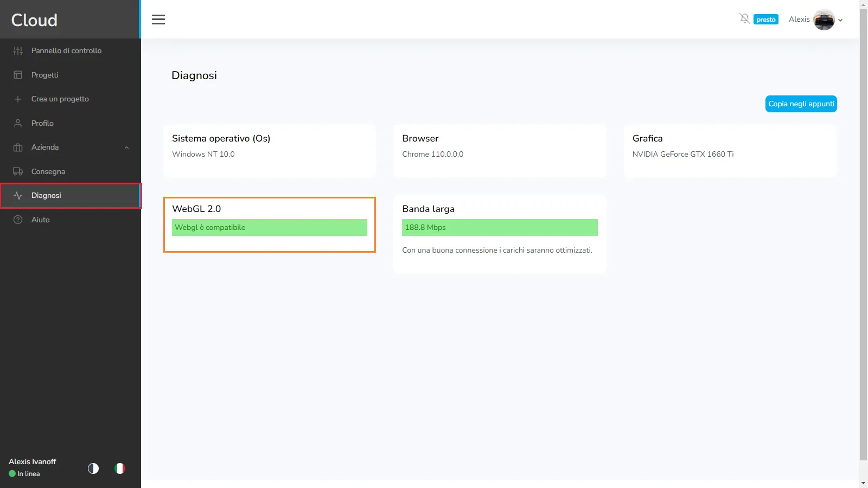This screenshot has width=868, height=488.
Task: Click the scrollbar down arrow
Action: click(864, 483)
